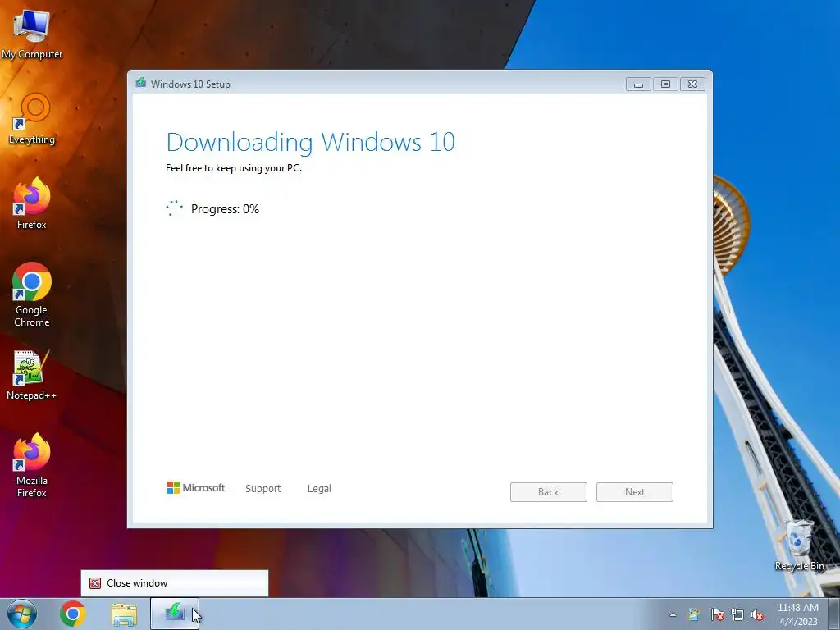Click the Next button in Setup
The width and height of the screenshot is (840, 630).
[x=635, y=492]
